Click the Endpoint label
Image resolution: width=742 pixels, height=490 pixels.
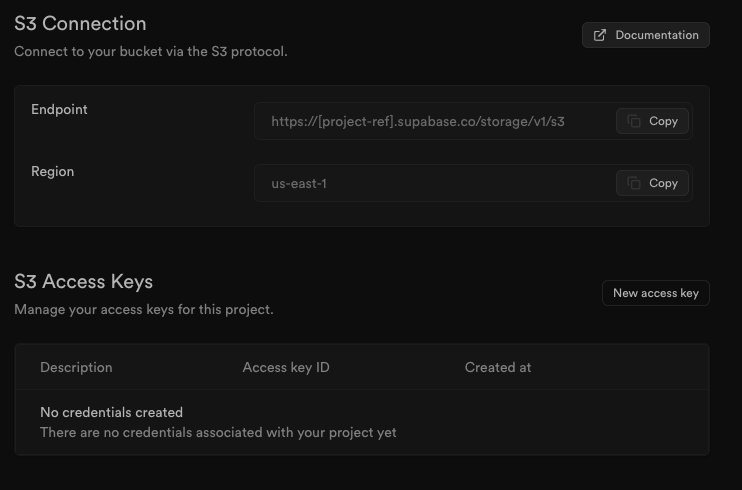pyautogui.click(x=59, y=109)
